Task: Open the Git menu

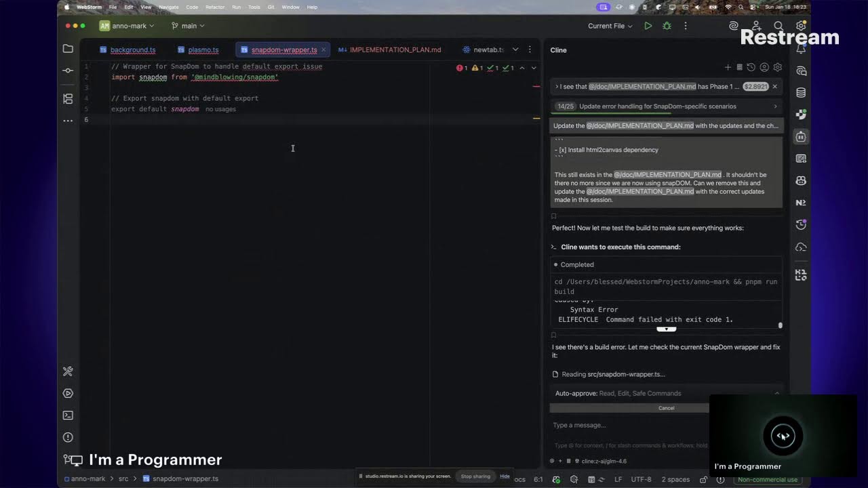Action: coord(271,7)
